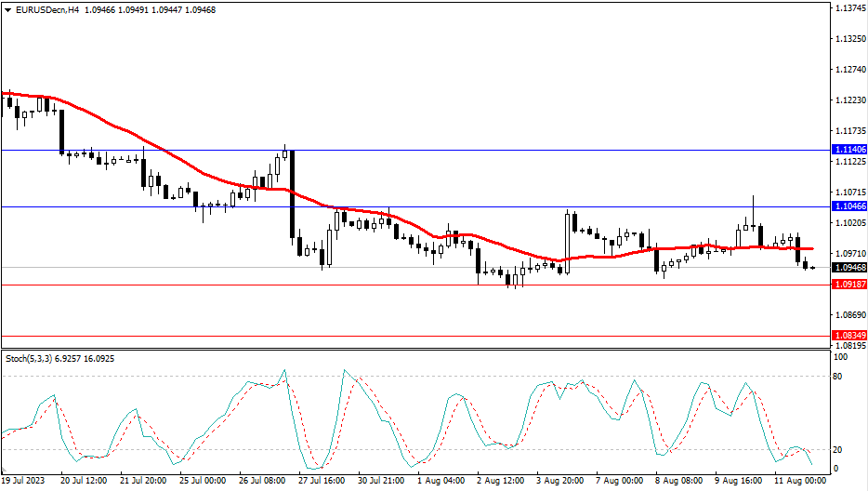Viewport: 868px width, 491px height.
Task: Click the 11 Aug 00:00 time label
Action: (x=798, y=481)
